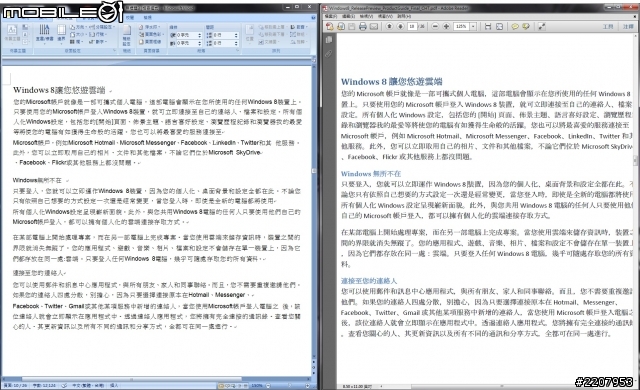Click Word's horizontal scrollbar

156,379
